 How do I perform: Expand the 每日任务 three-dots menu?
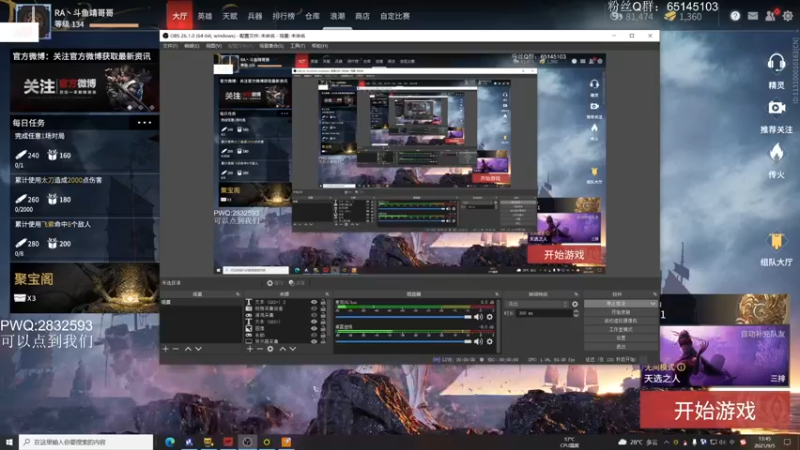point(144,122)
